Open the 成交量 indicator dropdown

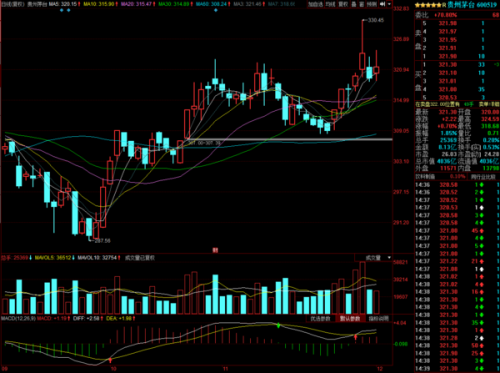click(373, 258)
